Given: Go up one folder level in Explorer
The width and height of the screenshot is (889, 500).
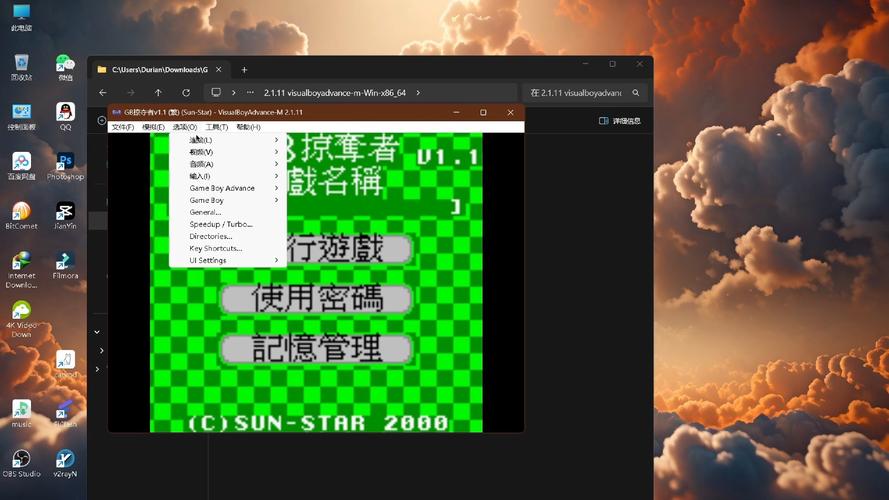Looking at the screenshot, I should pos(158,92).
